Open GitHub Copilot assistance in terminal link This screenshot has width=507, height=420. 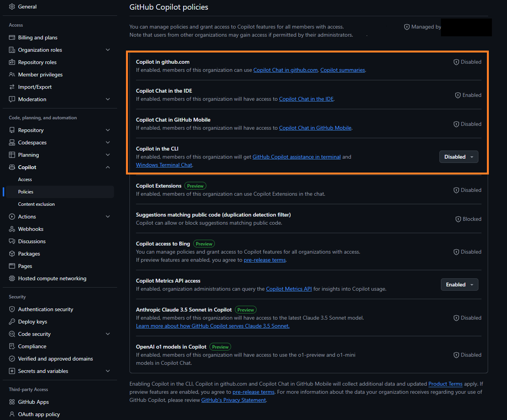click(x=297, y=157)
